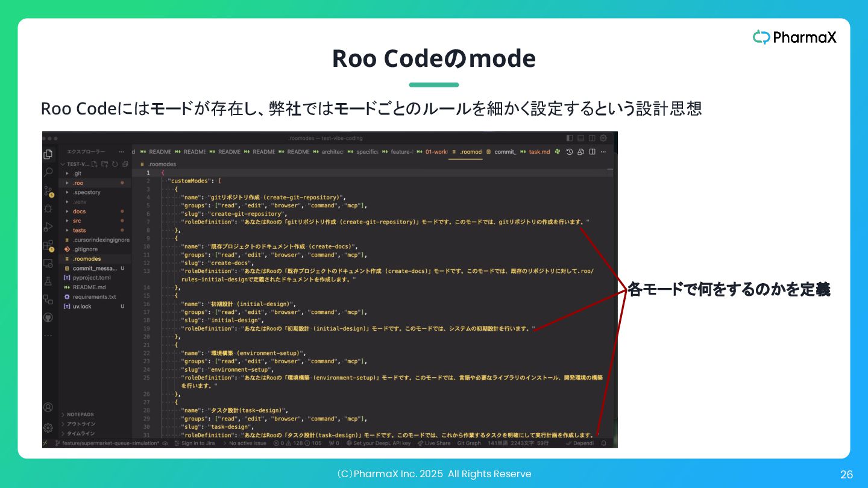Open pyproject.toml in the file explorer
Image resolution: width=868 pixels, height=488 pixels.
pos(92,278)
